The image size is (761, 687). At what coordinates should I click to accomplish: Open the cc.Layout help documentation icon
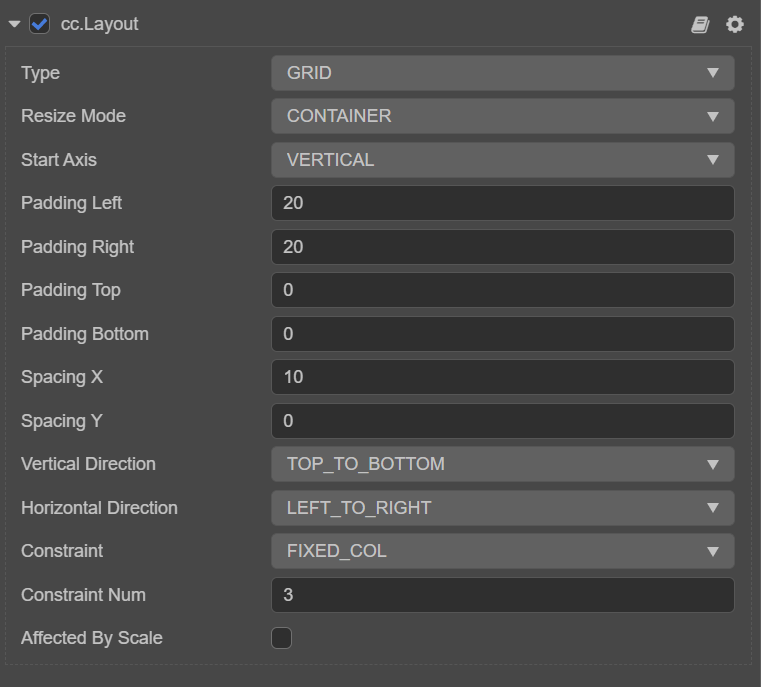tap(700, 24)
